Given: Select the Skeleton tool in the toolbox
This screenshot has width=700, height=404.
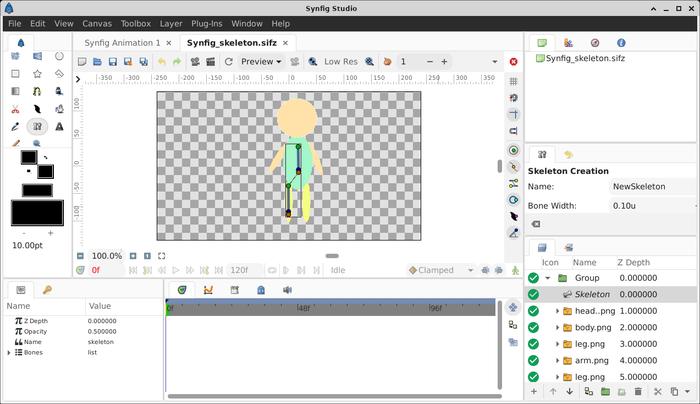Looking at the screenshot, I should point(37,127).
